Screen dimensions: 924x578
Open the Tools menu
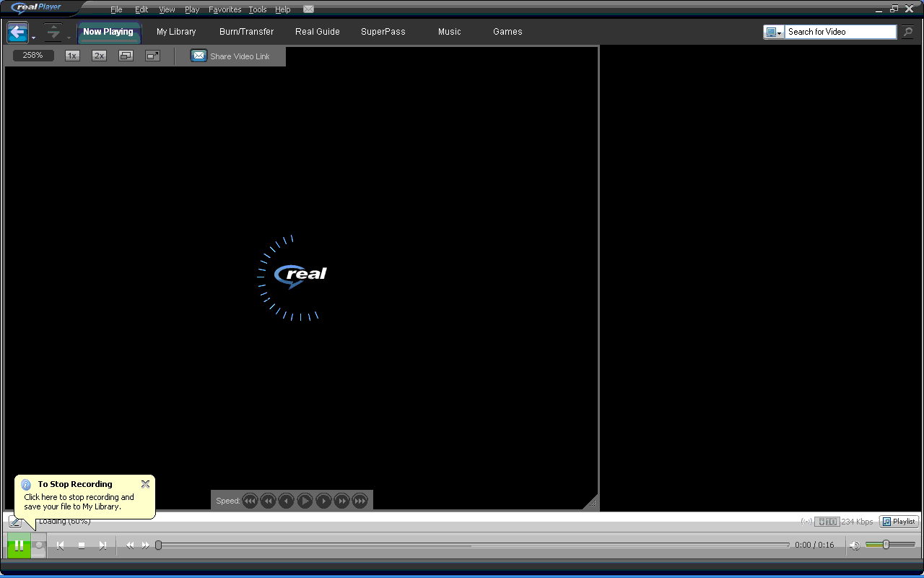click(x=258, y=10)
